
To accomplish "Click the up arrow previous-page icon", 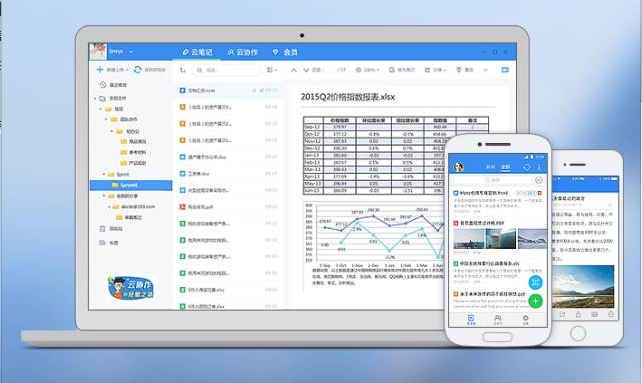I will [x=294, y=70].
